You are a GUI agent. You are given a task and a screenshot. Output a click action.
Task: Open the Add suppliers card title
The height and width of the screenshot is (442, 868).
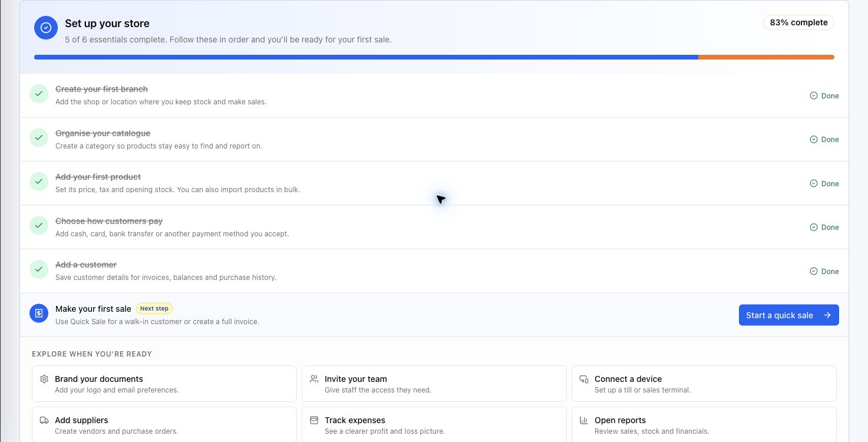[x=81, y=420]
